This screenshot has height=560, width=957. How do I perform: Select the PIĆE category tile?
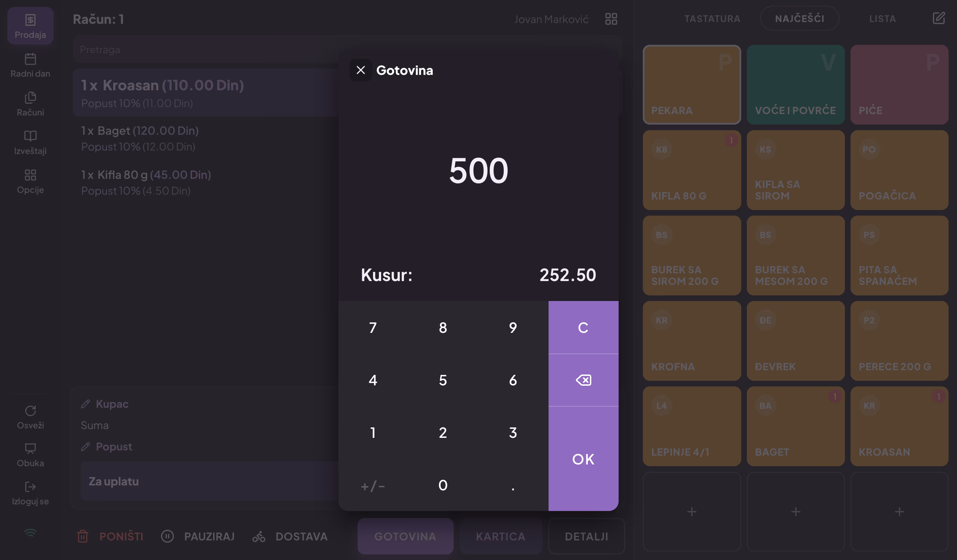tap(899, 85)
